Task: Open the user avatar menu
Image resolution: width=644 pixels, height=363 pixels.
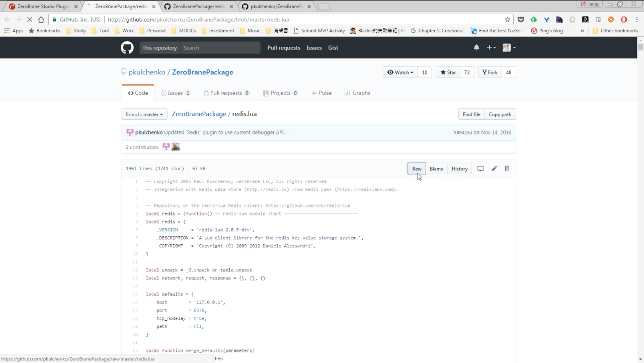Action: pyautogui.click(x=509, y=48)
